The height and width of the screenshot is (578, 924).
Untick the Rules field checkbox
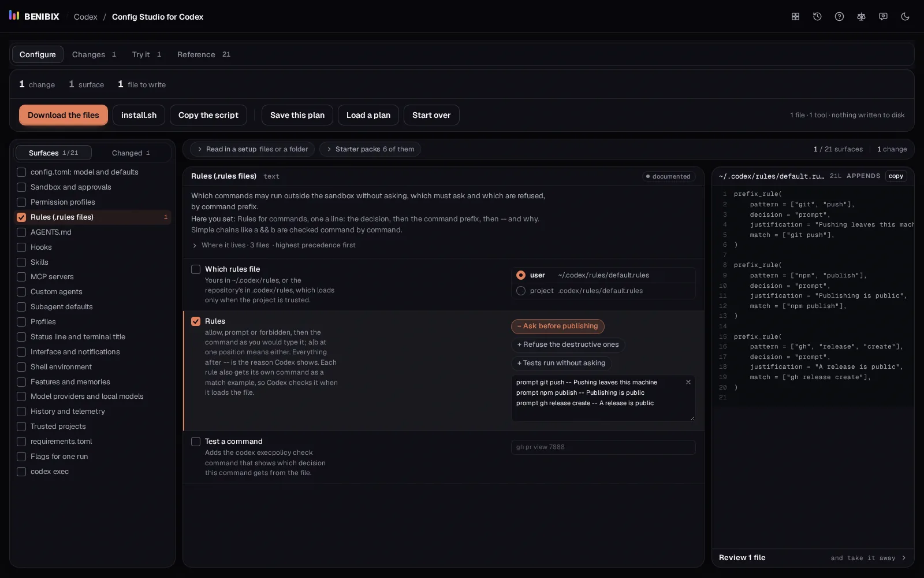[196, 321]
